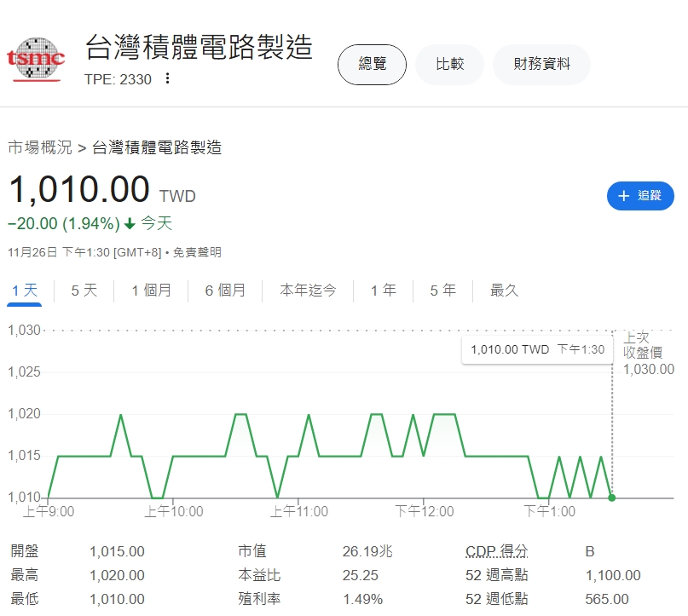Switch chart range to 最久

pyautogui.click(x=504, y=291)
